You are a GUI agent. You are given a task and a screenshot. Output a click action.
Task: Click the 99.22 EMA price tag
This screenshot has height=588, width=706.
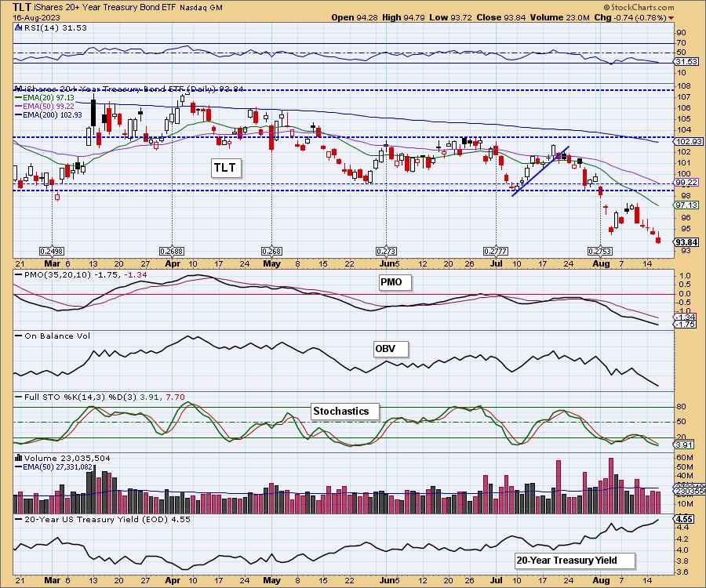[686, 183]
